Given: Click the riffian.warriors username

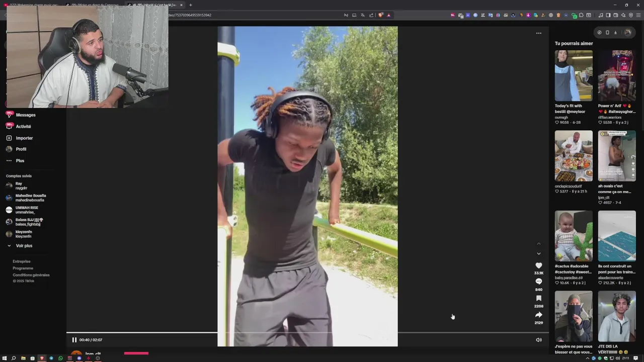Looking at the screenshot, I should 610,117.
